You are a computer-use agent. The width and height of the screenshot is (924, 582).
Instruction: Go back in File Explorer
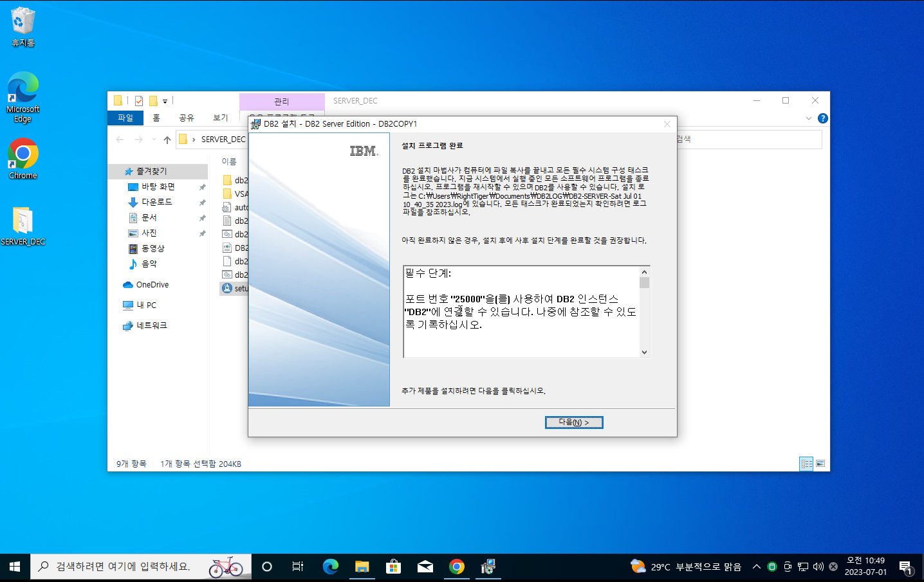120,140
